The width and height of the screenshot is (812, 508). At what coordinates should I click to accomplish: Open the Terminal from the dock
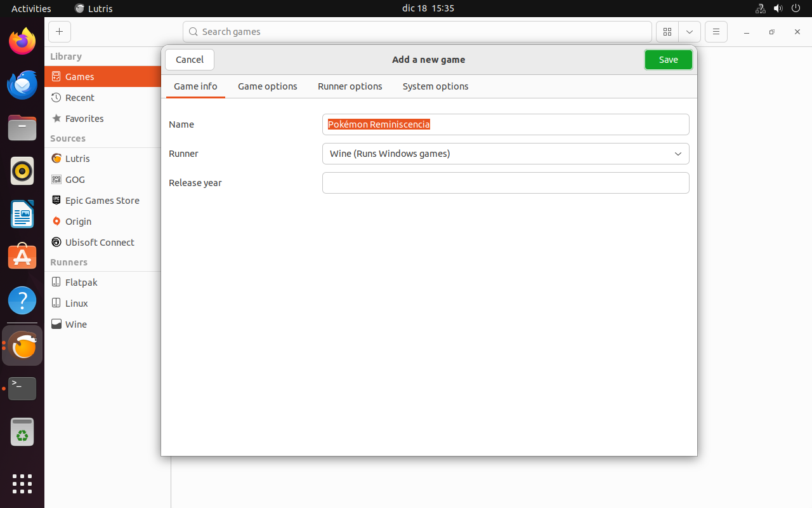[22, 388]
